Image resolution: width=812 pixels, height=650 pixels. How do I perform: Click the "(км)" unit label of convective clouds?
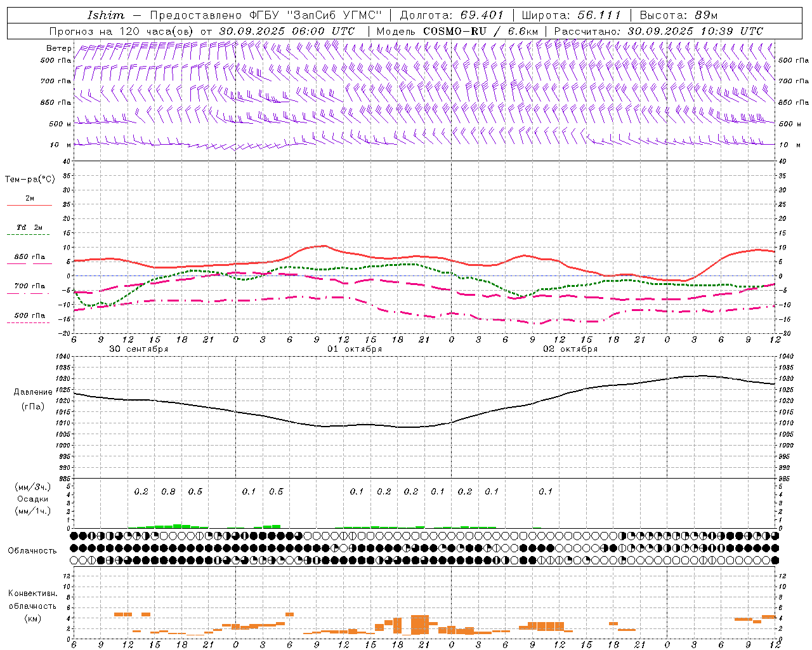point(33,618)
